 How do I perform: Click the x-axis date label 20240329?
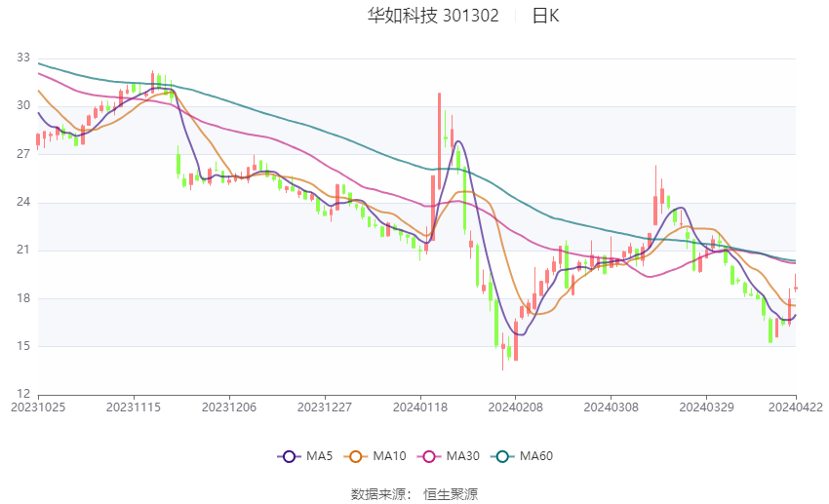tap(707, 407)
